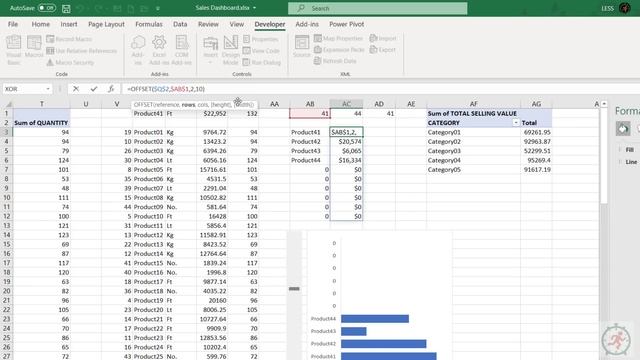Click the Redo arrow icon

pos(99,8)
